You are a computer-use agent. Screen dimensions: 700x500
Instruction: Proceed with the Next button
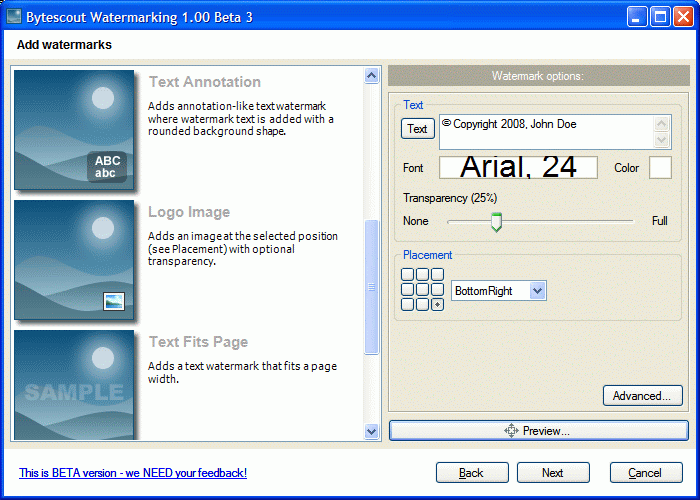pos(553,472)
